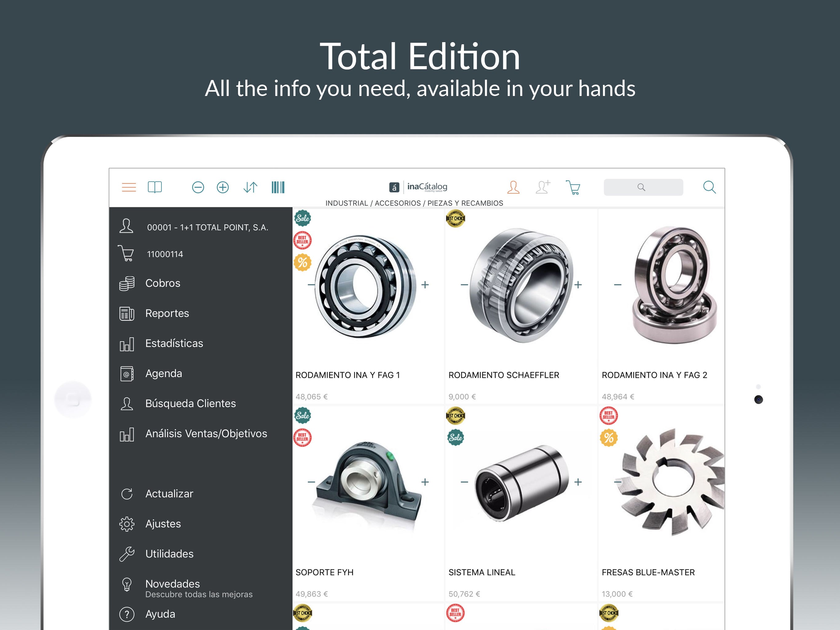Click the zoom in plus circle icon
The image size is (840, 630).
pyautogui.click(x=223, y=187)
